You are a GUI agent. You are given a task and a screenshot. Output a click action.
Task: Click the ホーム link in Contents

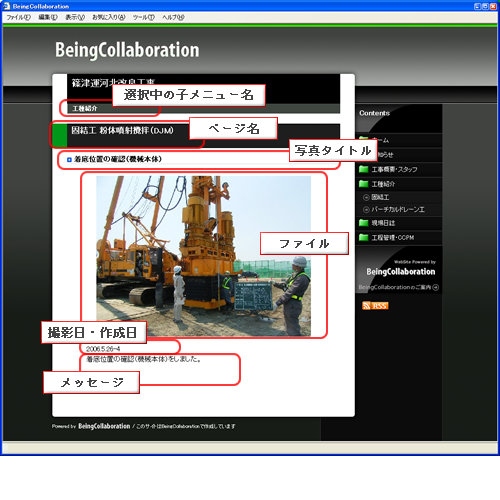point(380,140)
